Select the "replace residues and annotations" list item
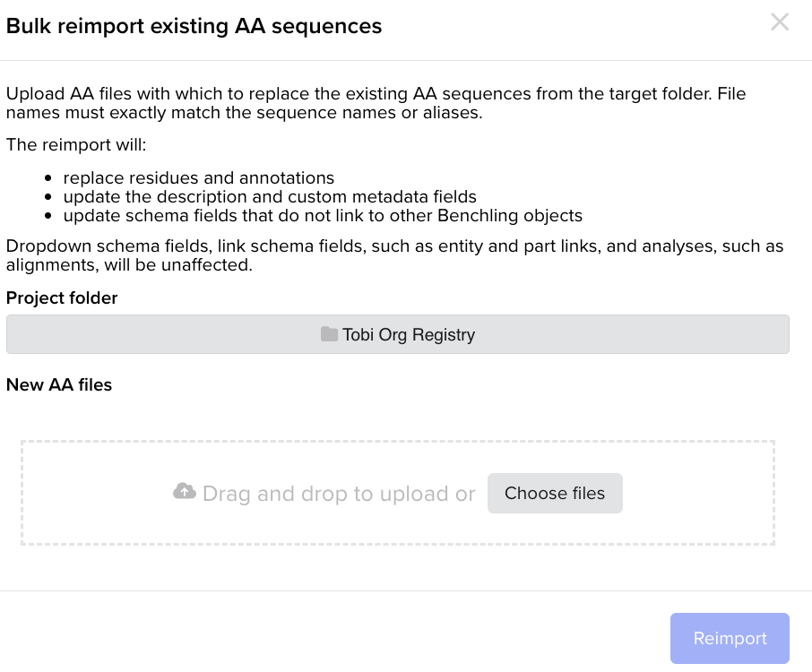The height and width of the screenshot is (672, 812). click(198, 177)
